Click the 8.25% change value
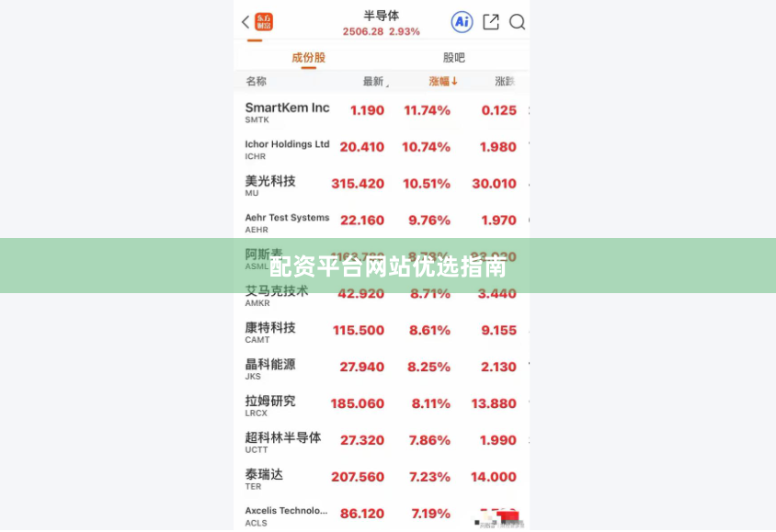776x532 pixels. [x=428, y=367]
